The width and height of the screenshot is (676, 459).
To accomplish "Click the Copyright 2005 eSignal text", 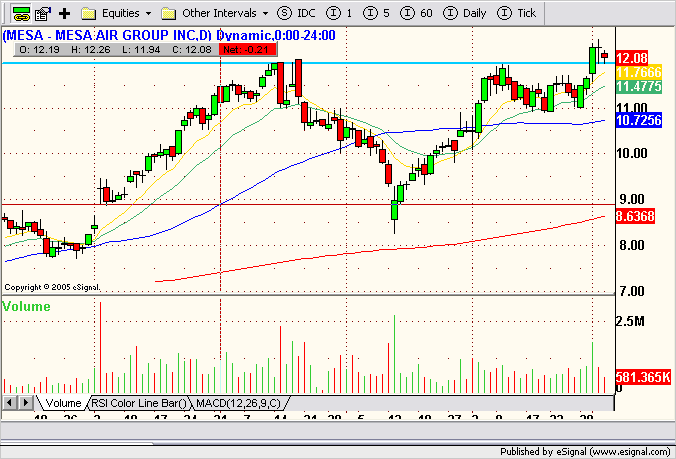I will [52, 287].
